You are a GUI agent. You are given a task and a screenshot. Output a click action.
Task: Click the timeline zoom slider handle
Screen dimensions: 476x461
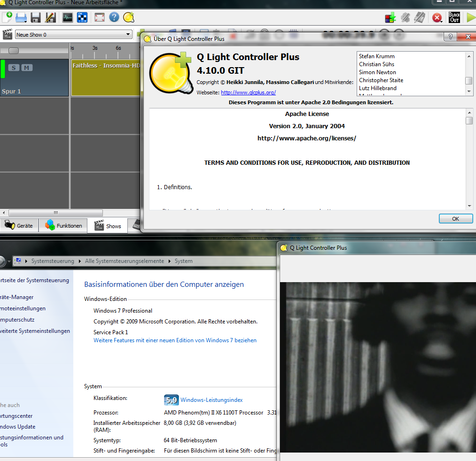[x=13, y=50]
